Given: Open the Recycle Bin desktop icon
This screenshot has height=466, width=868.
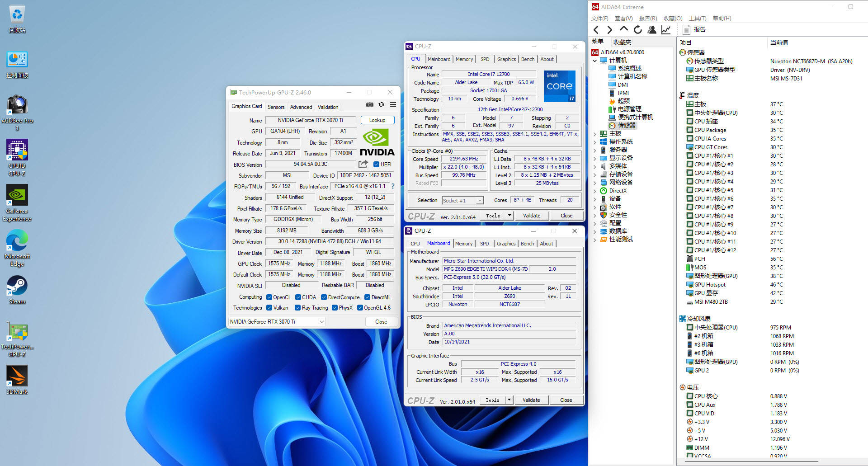Looking at the screenshot, I should click(17, 18).
